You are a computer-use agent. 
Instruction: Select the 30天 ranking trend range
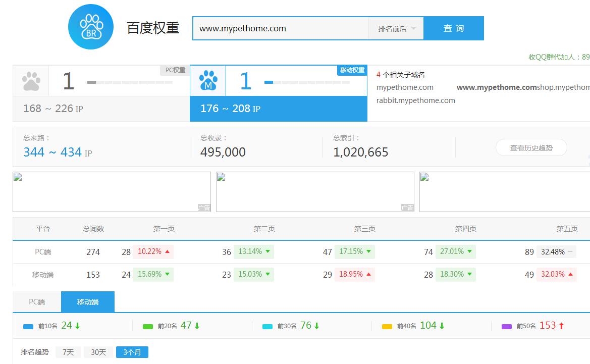[x=98, y=352]
